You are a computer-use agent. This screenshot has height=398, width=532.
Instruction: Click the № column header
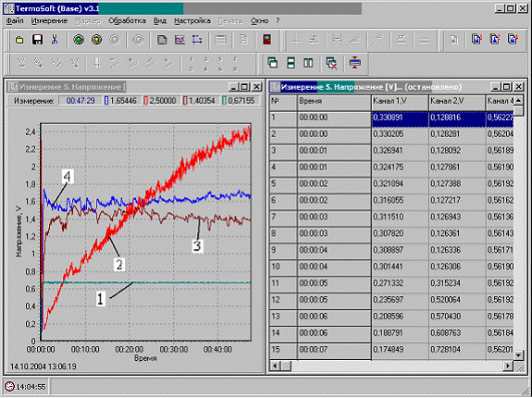(x=283, y=103)
